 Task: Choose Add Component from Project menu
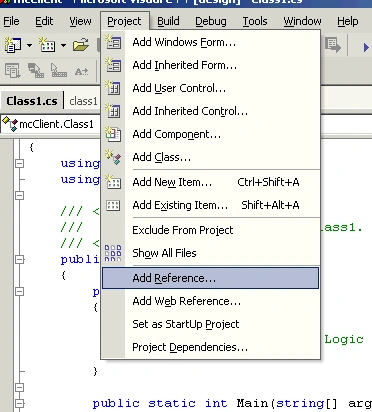211,134
